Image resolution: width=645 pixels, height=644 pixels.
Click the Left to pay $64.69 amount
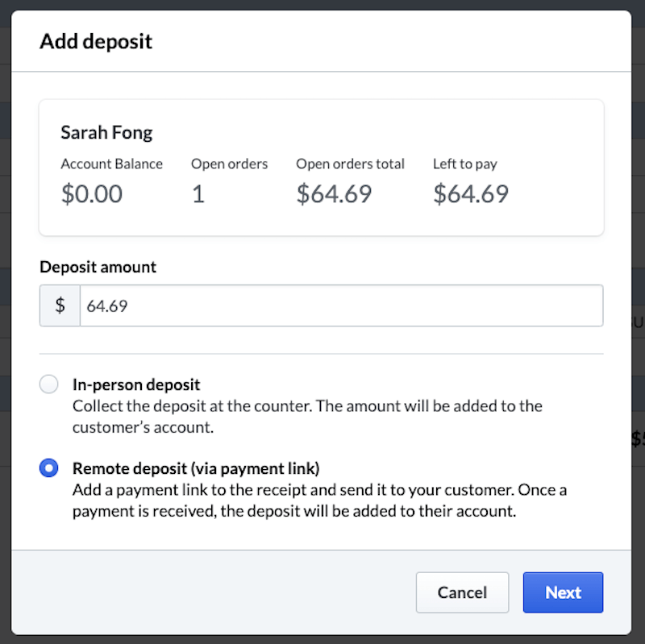[471, 194]
